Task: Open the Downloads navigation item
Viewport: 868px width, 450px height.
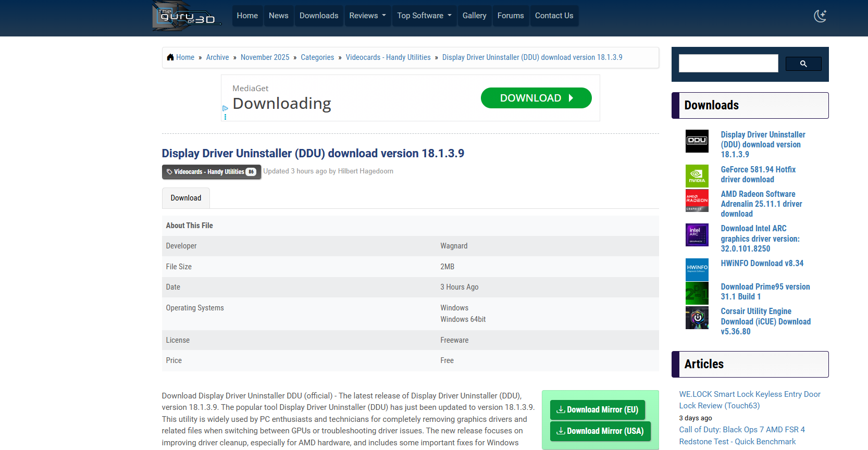Action: [319, 16]
